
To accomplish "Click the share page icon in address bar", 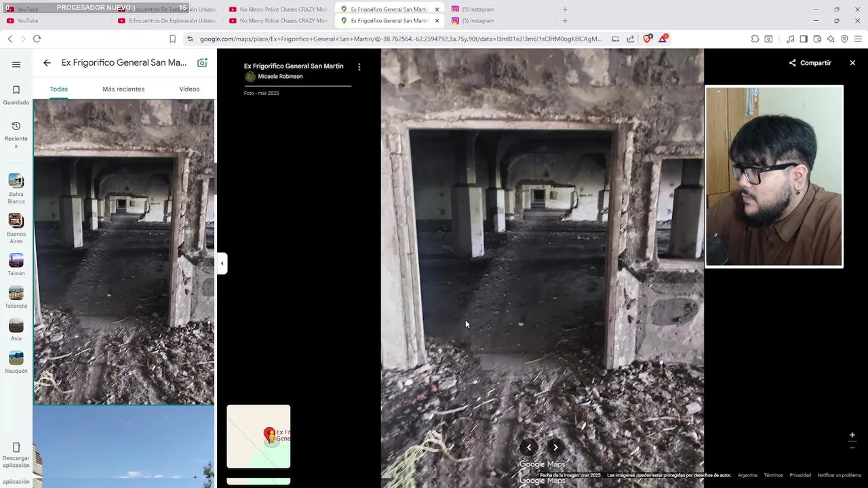I will coord(631,39).
